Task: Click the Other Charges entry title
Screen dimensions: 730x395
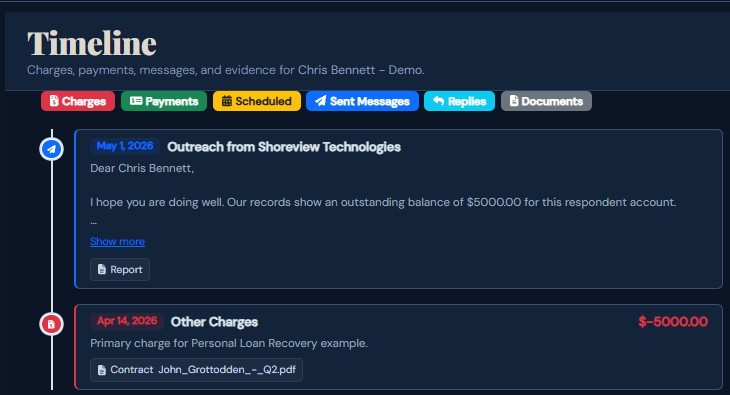Action: coord(214,322)
